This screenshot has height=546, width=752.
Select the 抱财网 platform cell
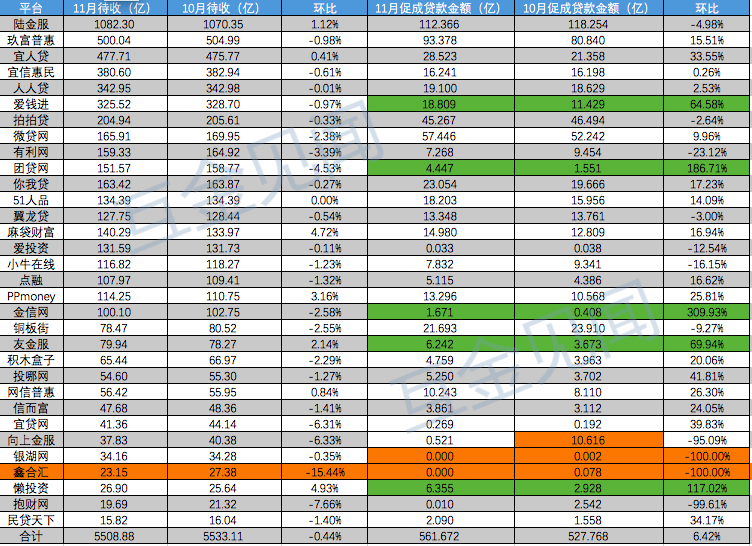(x=31, y=504)
